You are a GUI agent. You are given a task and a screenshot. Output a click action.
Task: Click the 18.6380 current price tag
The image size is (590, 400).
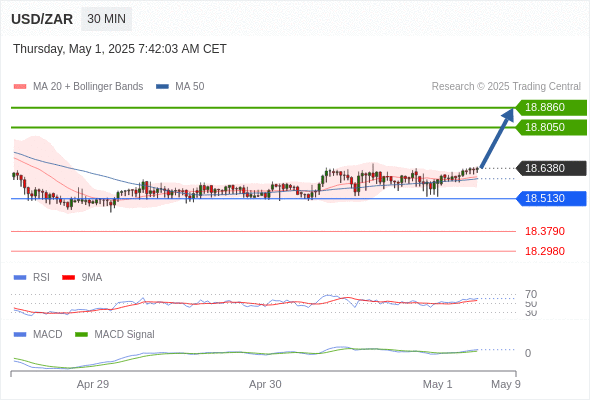tap(550, 168)
